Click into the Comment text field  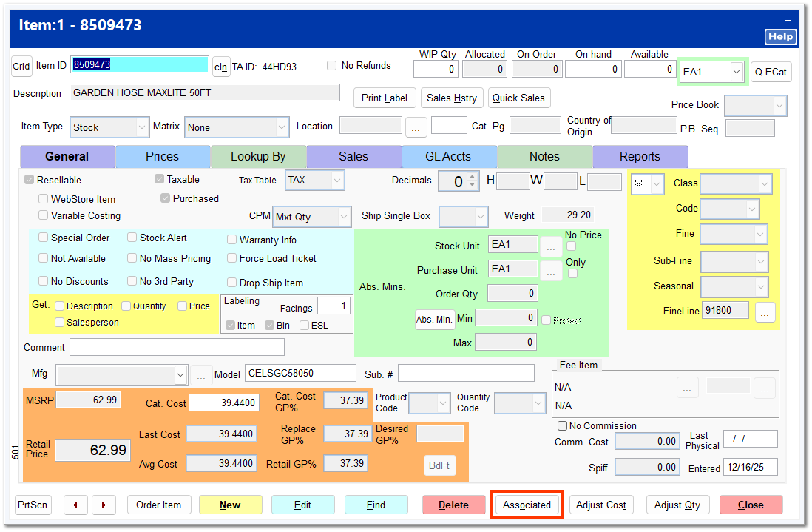point(177,347)
